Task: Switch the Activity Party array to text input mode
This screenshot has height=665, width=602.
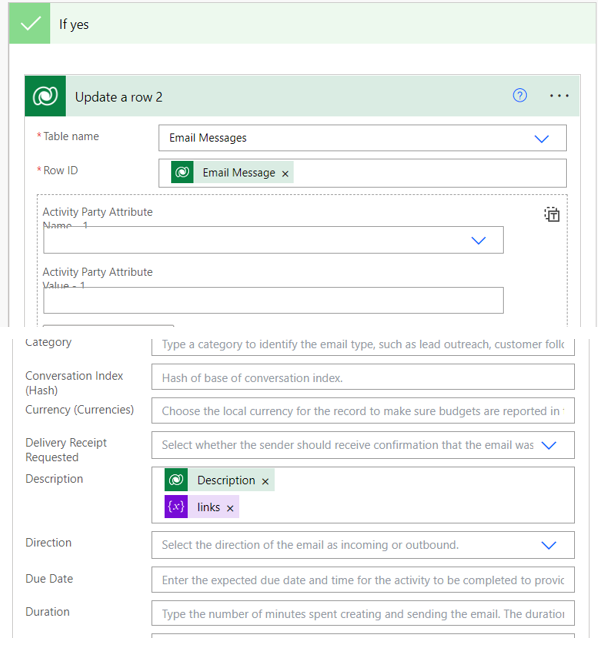Action: [x=552, y=215]
